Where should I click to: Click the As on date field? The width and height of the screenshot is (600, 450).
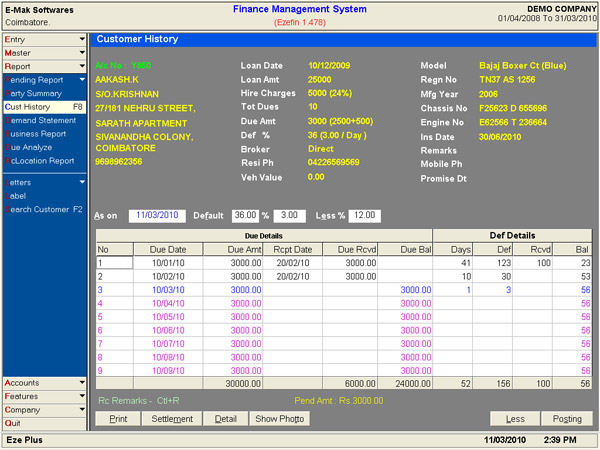pyautogui.click(x=157, y=215)
